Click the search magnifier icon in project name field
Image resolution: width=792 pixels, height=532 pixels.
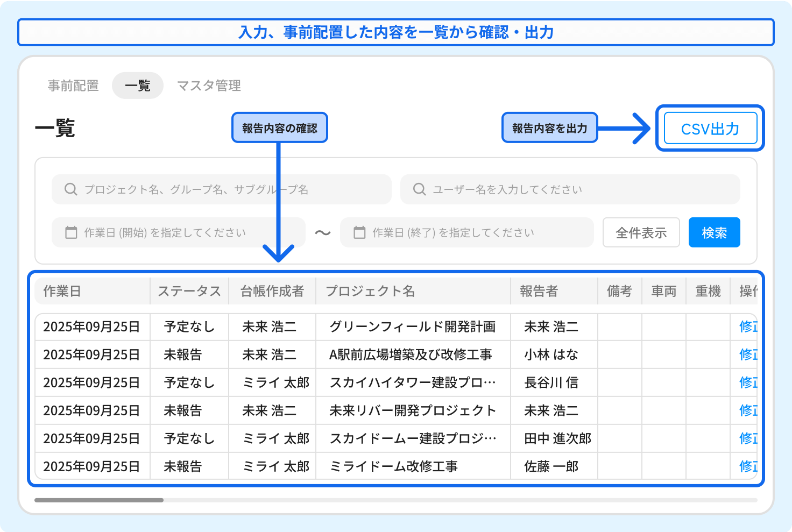[x=70, y=189]
